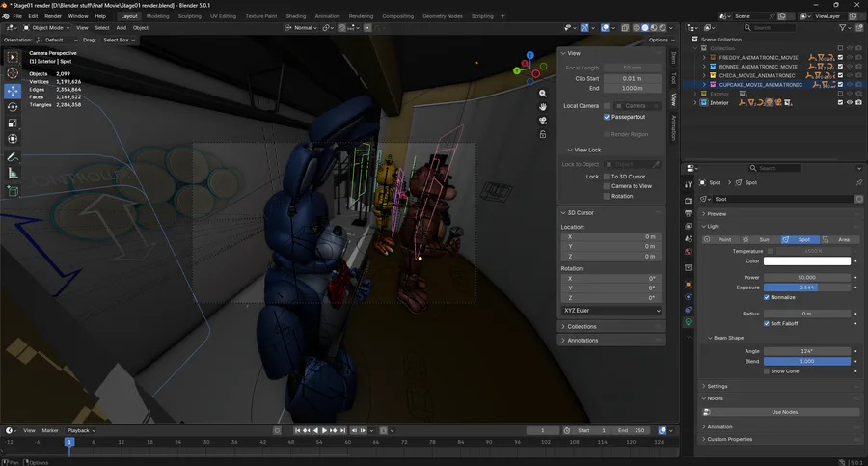Toggle camera view with the camera icon
Screen dimensions: 868x466
[x=543, y=121]
